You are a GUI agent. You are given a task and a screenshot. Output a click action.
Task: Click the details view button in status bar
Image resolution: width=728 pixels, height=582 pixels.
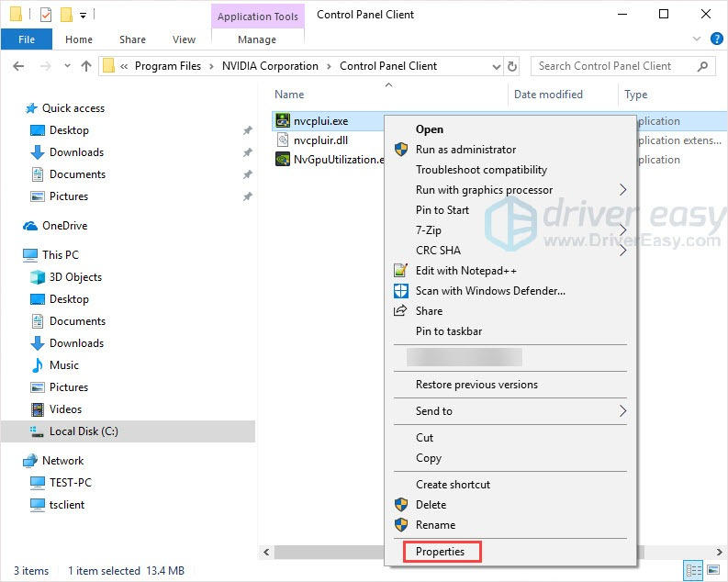(694, 571)
